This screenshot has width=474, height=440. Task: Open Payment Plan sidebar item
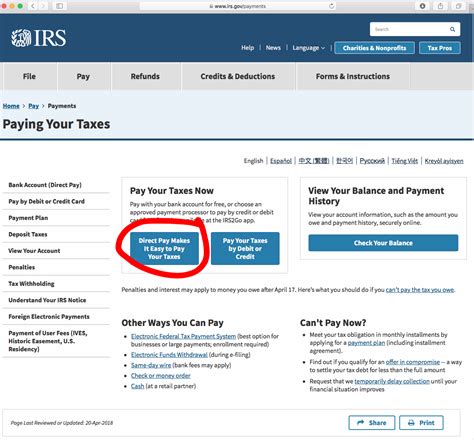[x=56, y=218]
